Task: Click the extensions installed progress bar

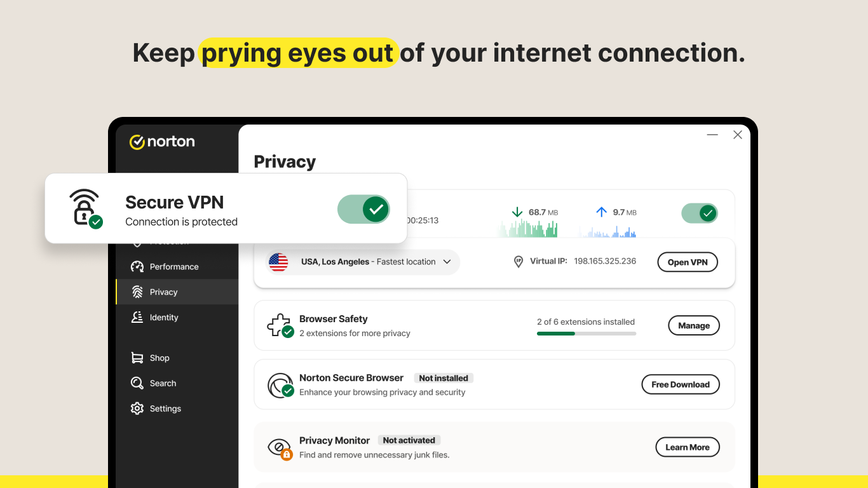Action: 586,332
